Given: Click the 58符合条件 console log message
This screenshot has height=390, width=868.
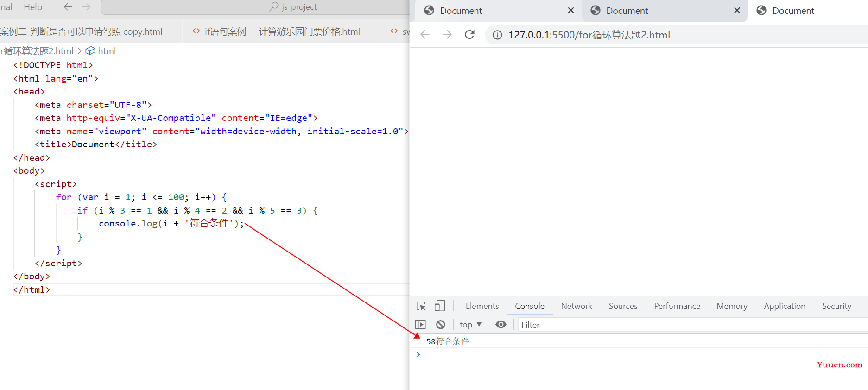Looking at the screenshot, I should (447, 341).
